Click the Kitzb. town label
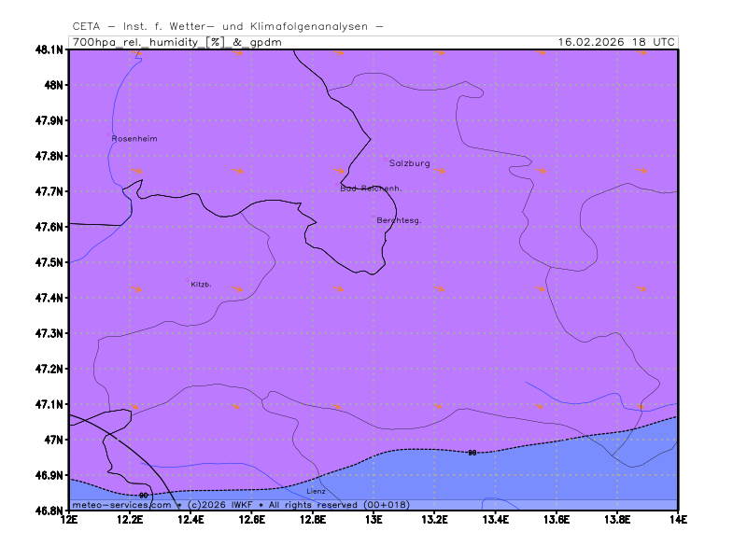This screenshot has height=560, width=747. tap(201, 284)
